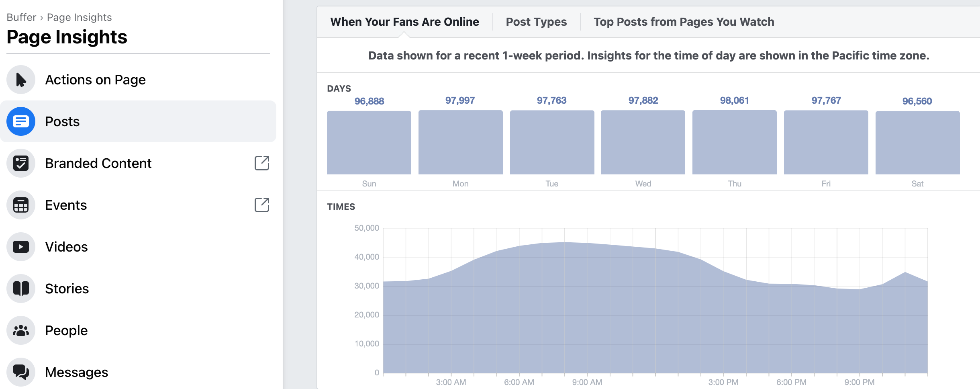Open Top Posts from Pages You Watch tab

point(684,22)
